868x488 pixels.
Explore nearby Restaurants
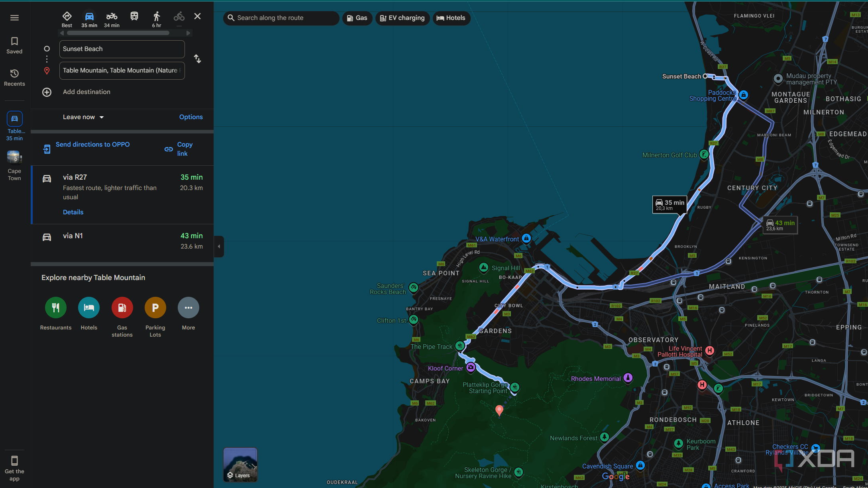coord(56,314)
